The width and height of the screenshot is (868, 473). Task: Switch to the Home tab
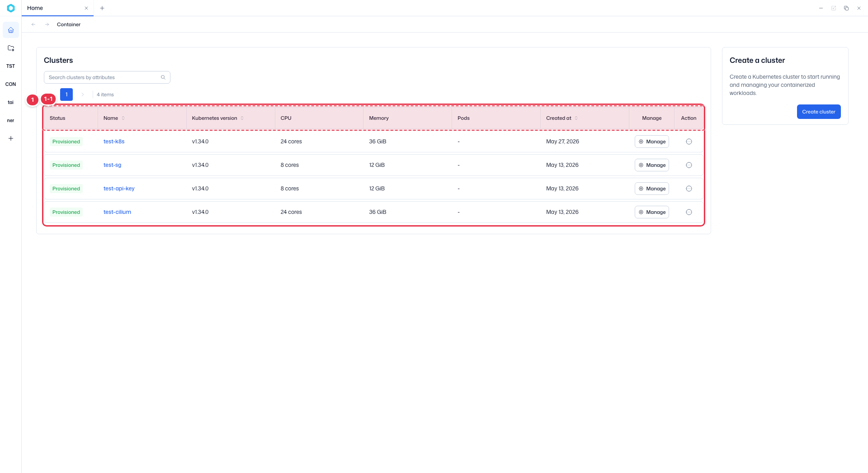[x=57, y=8]
